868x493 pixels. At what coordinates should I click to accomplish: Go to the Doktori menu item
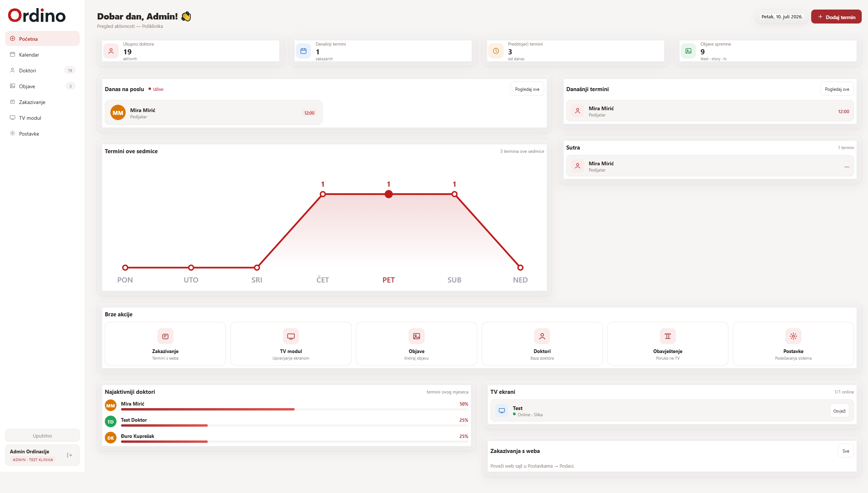(x=42, y=70)
